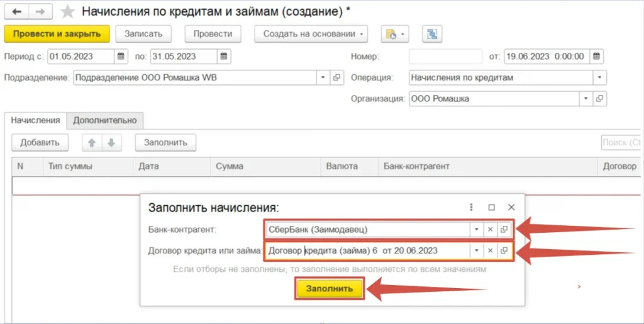Click into the Номер input field

445,57
